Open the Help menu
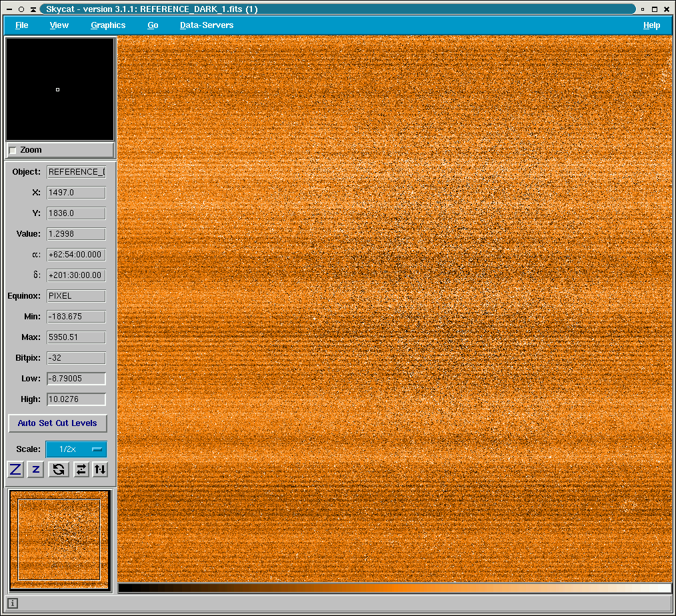 coord(651,25)
